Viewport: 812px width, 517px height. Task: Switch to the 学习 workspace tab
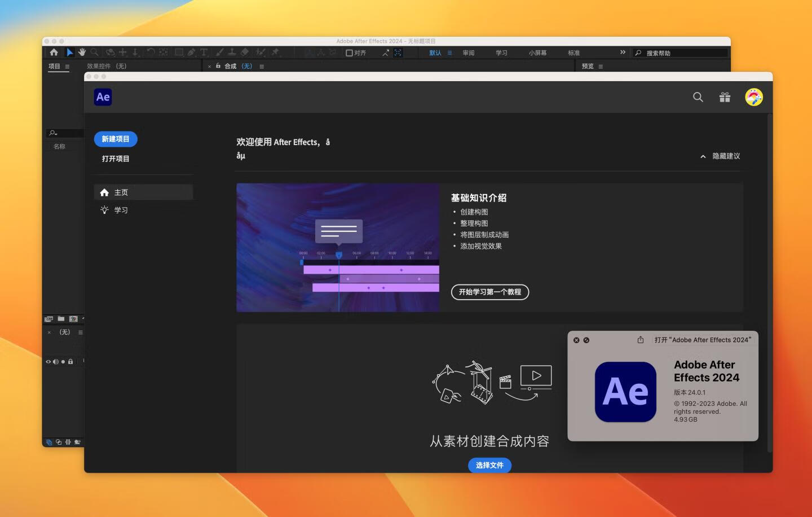click(501, 53)
